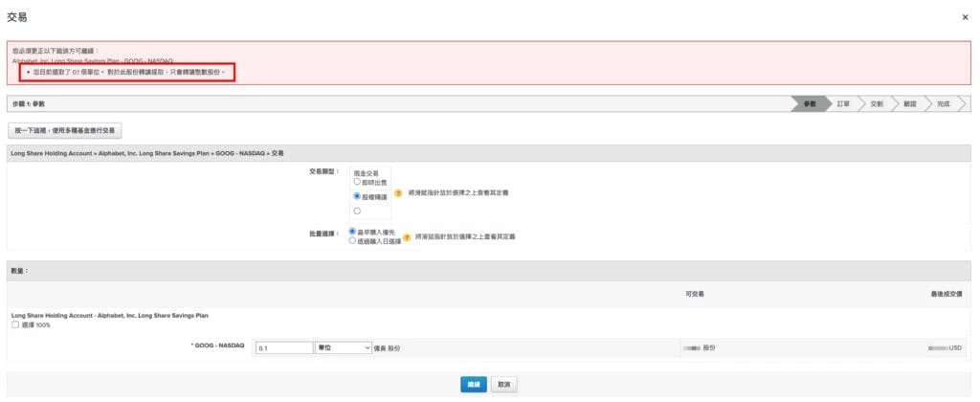Click the blue continue button
This screenshot has height=402, width=980.
pos(473,385)
